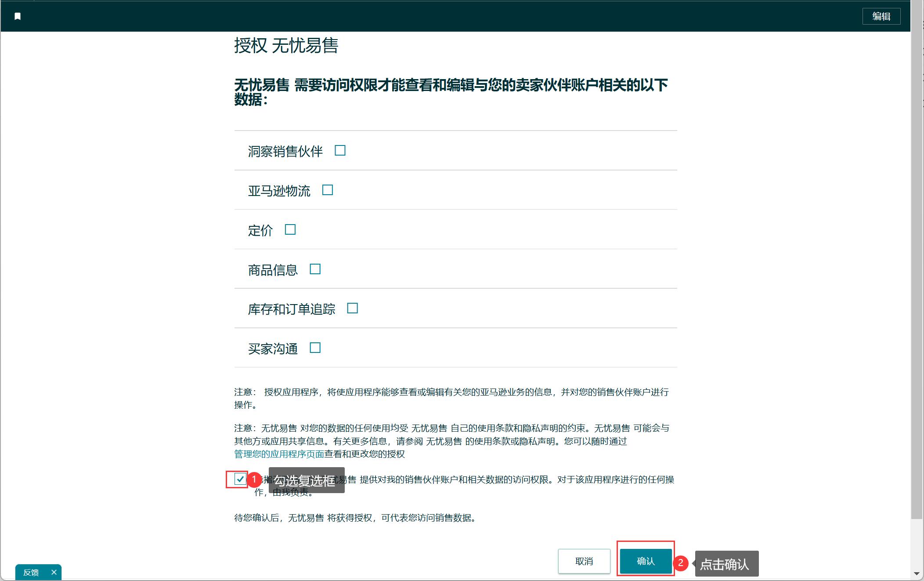
Task: Check the 洞察销售伙伴 checkbox
Action: click(340, 151)
